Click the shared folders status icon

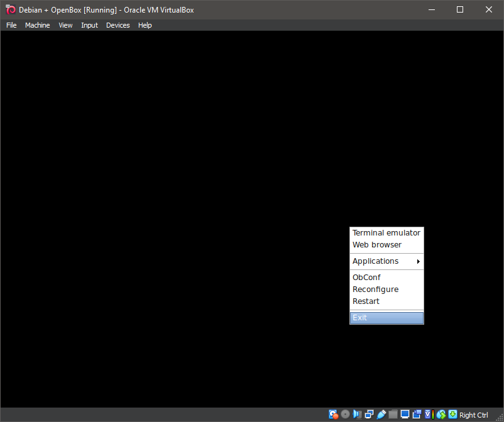point(393,414)
